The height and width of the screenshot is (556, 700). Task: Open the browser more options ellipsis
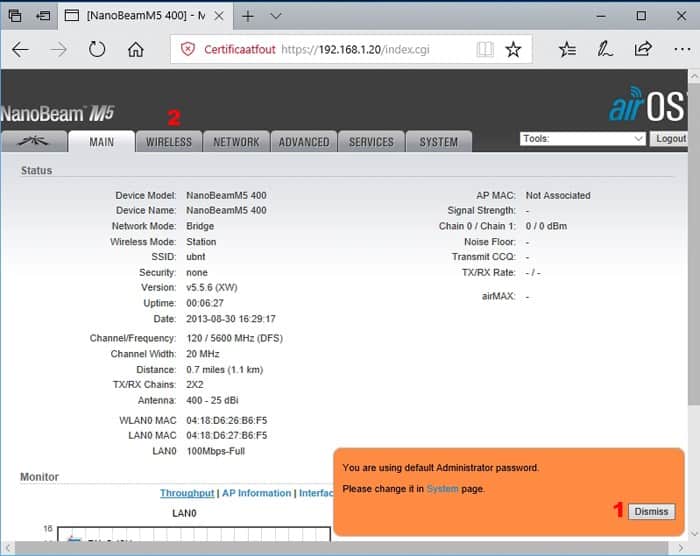coord(682,50)
